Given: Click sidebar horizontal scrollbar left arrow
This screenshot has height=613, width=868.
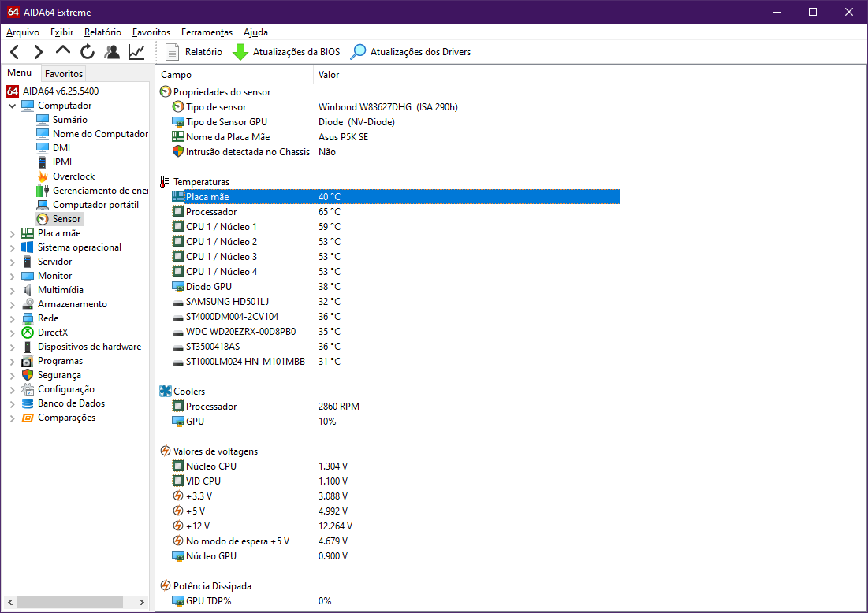Looking at the screenshot, I should (10, 602).
